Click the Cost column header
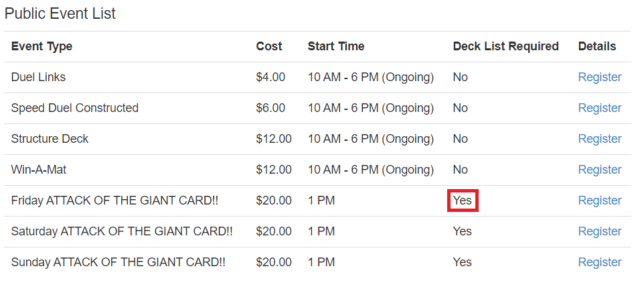 point(268,46)
